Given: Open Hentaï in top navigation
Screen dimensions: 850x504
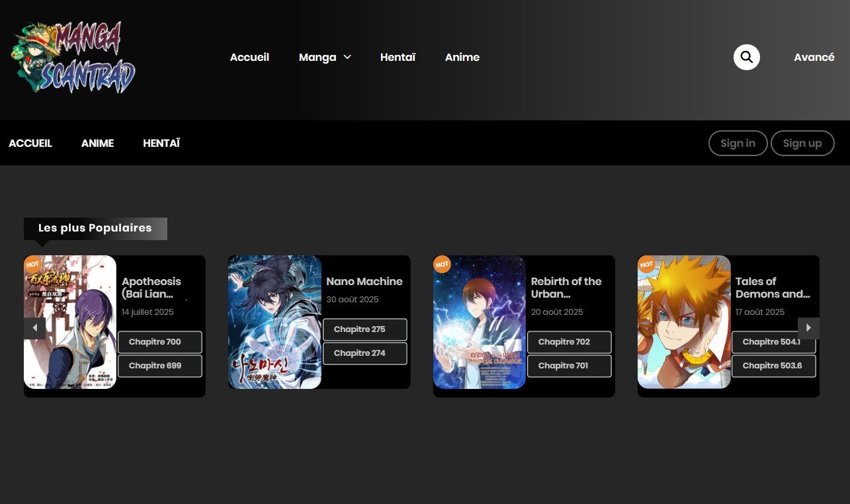Looking at the screenshot, I should [x=398, y=58].
